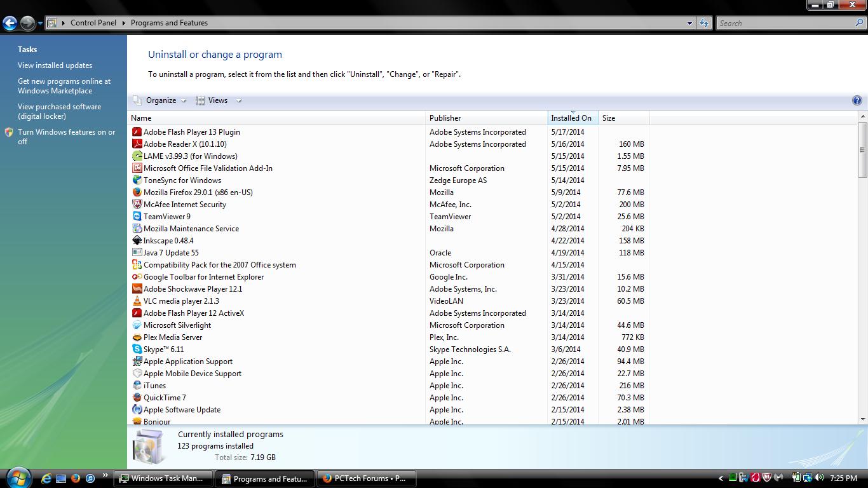
Task: Select the TeamViewer 9 icon
Action: (x=137, y=217)
